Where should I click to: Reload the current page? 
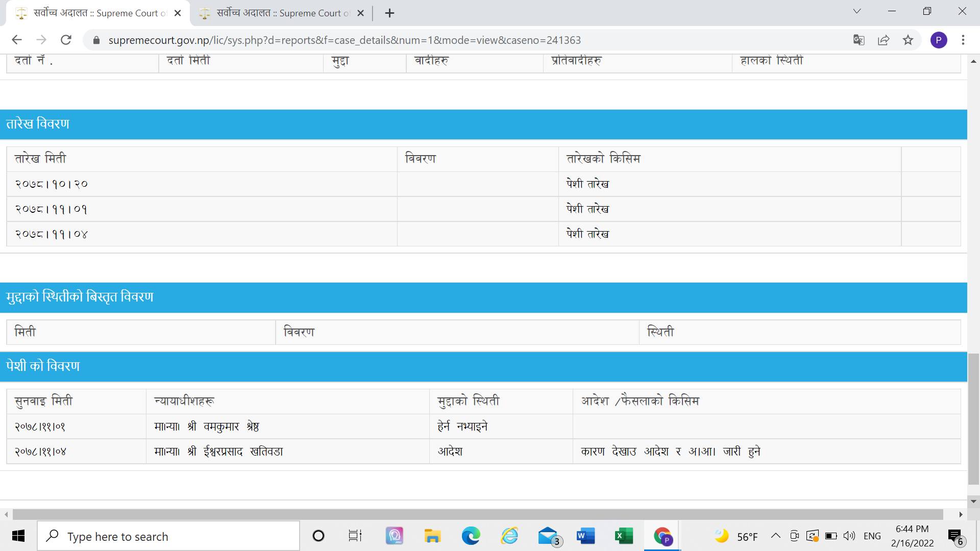(66, 40)
